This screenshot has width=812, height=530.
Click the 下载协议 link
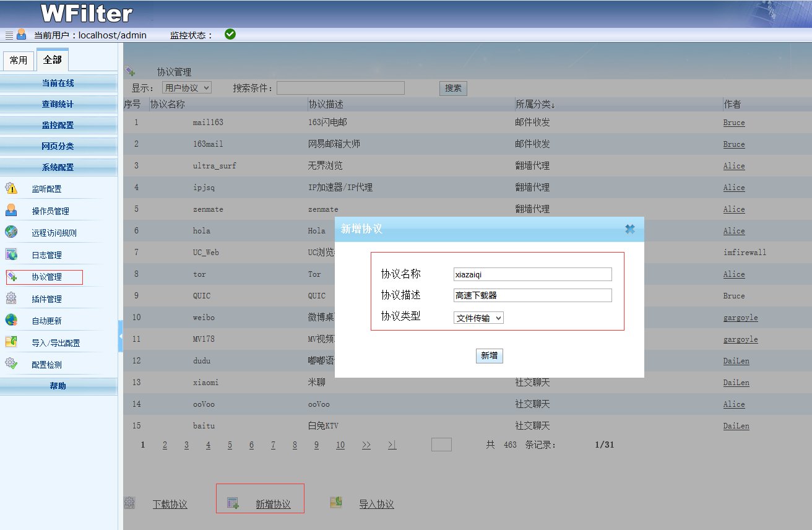pos(170,504)
